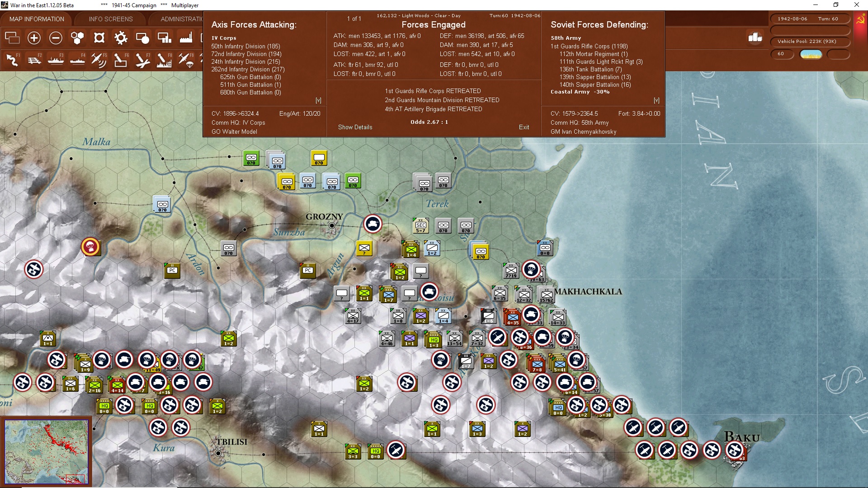This screenshot has width=868, height=488.
Task: Toggle the hex grid icon
Action: coord(77,38)
